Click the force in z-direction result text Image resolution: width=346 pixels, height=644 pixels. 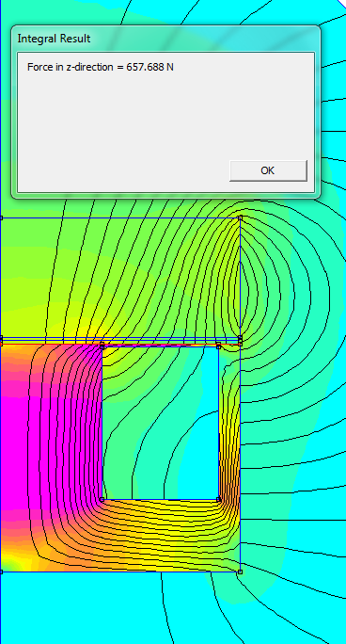(x=101, y=67)
